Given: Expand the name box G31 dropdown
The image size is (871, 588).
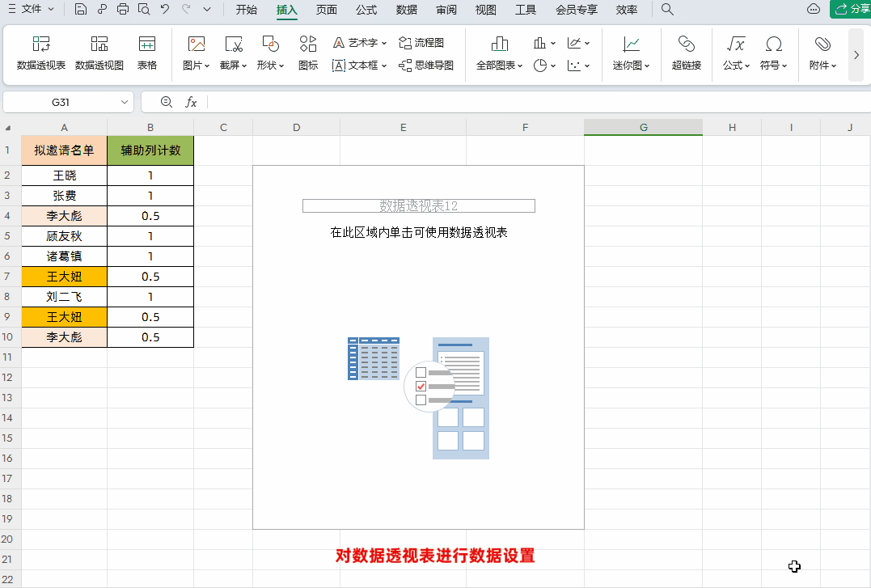Looking at the screenshot, I should [x=125, y=102].
